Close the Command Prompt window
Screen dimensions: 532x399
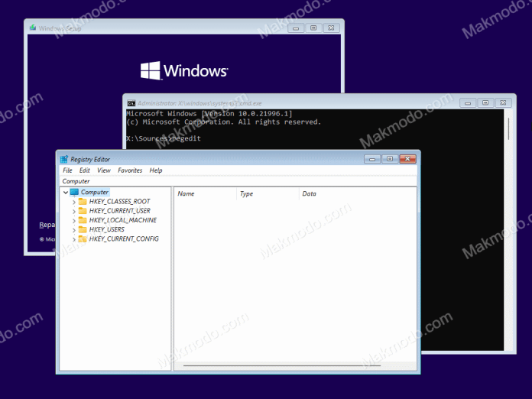pyautogui.click(x=503, y=102)
